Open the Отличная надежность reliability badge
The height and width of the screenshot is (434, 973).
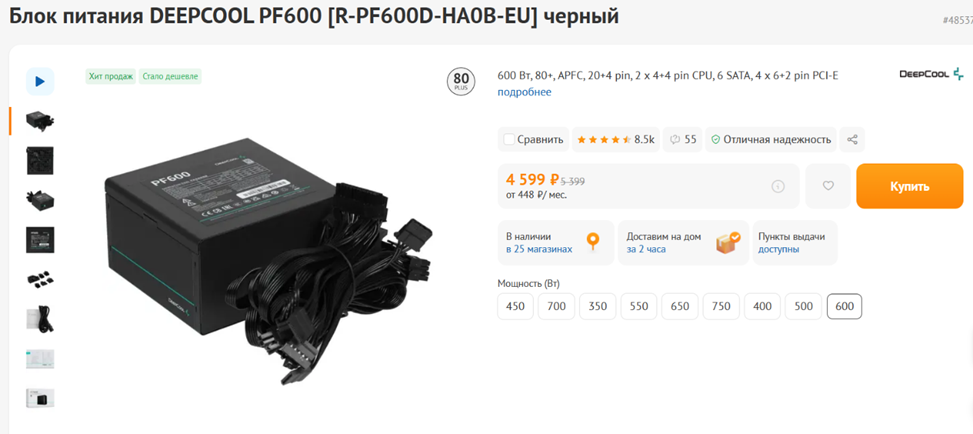point(771,139)
